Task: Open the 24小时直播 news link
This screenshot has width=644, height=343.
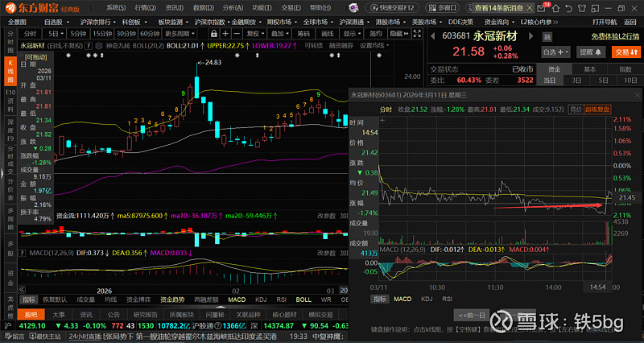Action: coord(85,337)
